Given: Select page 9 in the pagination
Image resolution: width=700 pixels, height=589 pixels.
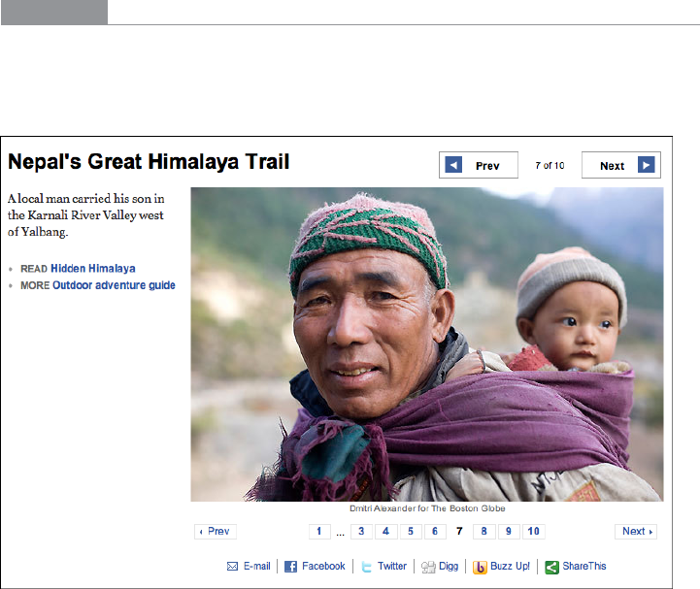Looking at the screenshot, I should [508, 532].
